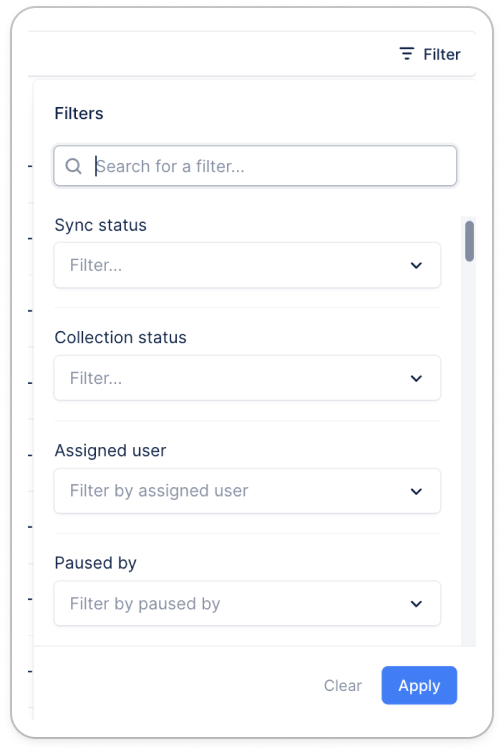Click the Filters panel heading
The image size is (504, 754).
click(79, 113)
